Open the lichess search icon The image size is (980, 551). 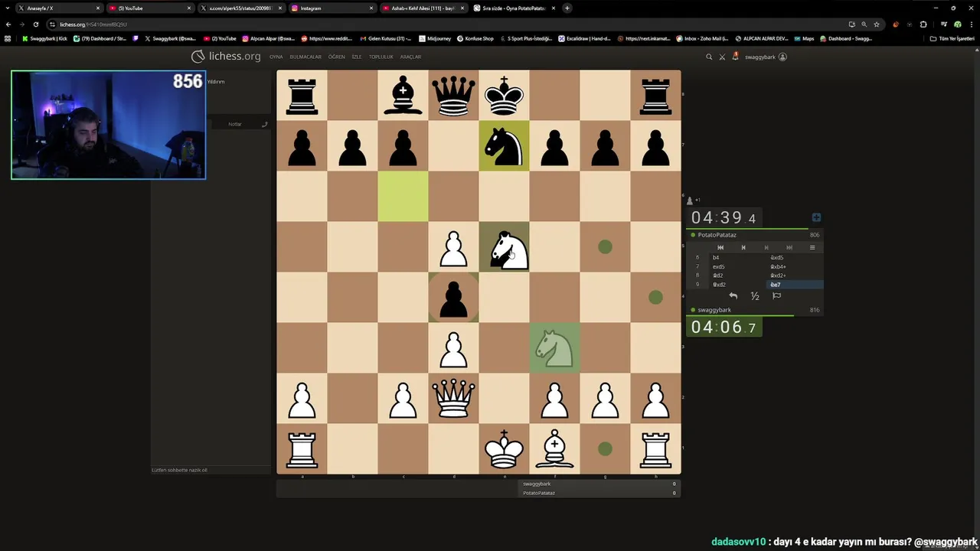coord(709,57)
